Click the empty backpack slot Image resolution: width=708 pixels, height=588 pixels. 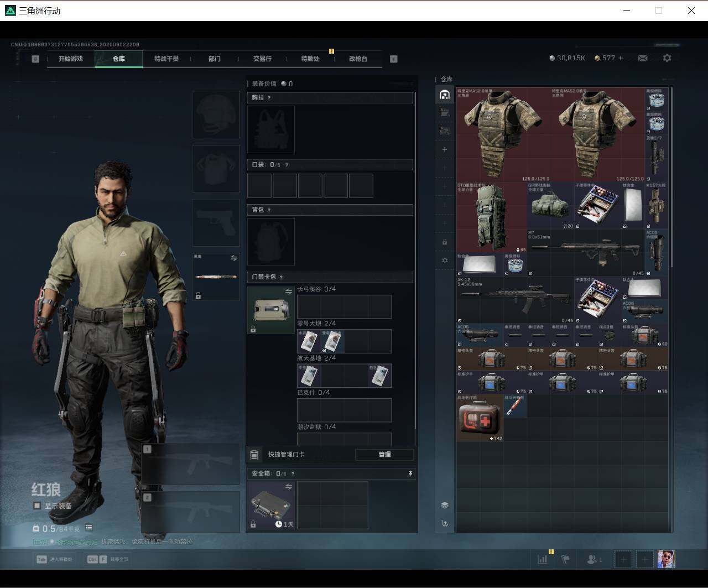tap(270, 241)
